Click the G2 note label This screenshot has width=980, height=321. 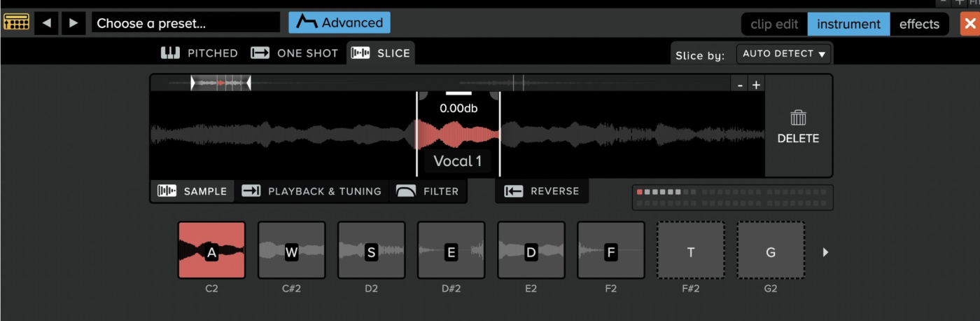click(770, 288)
